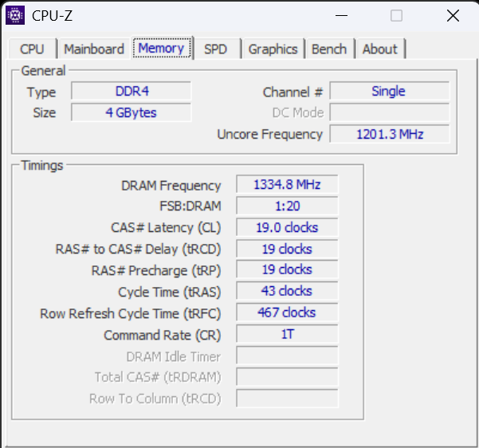
Task: Click the tRFC value 467 clocks
Action: [x=287, y=312]
